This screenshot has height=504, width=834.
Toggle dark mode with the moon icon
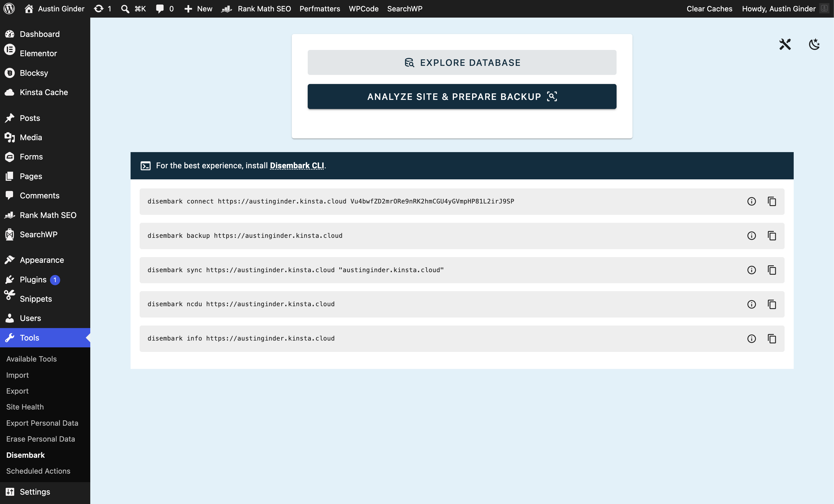tap(814, 44)
